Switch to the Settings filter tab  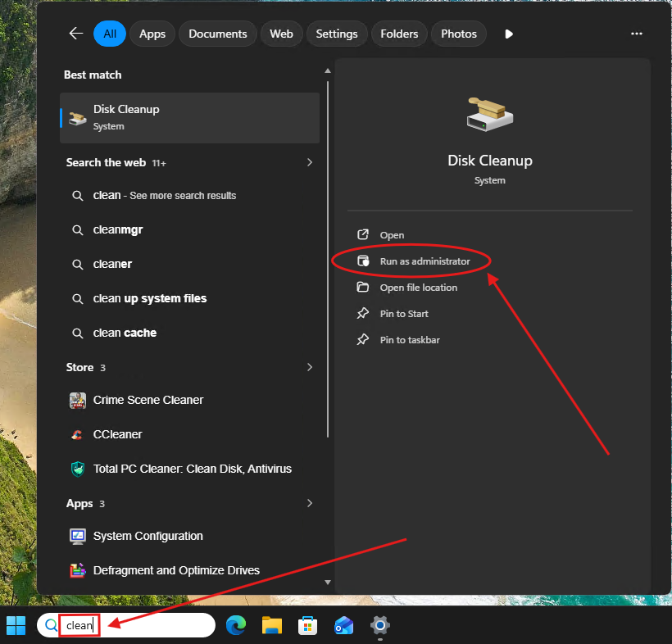[336, 34]
